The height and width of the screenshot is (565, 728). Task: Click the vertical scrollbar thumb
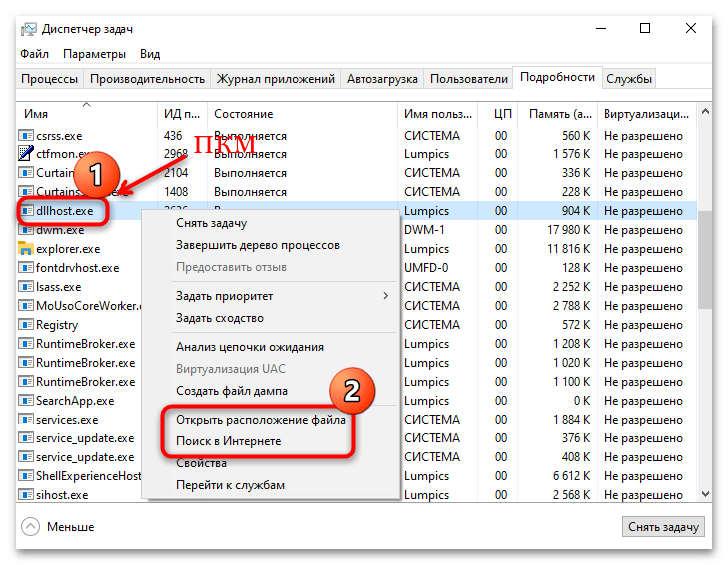tap(705, 260)
